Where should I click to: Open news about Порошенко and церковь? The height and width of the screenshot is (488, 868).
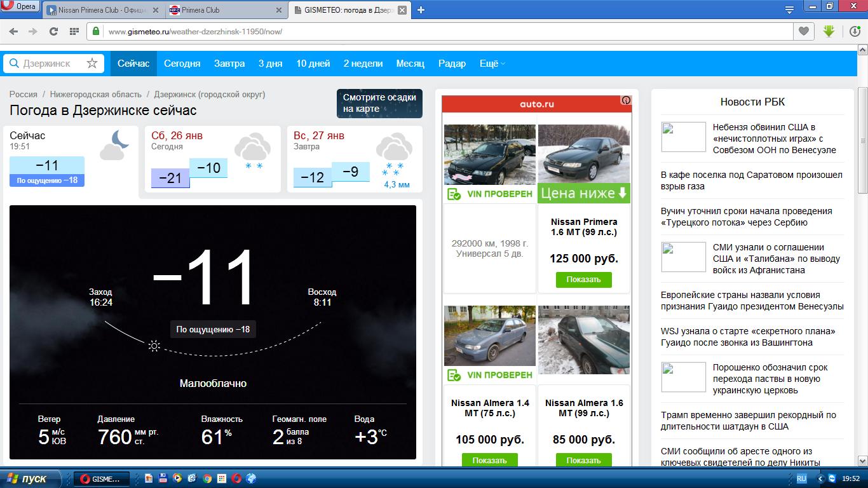[770, 379]
